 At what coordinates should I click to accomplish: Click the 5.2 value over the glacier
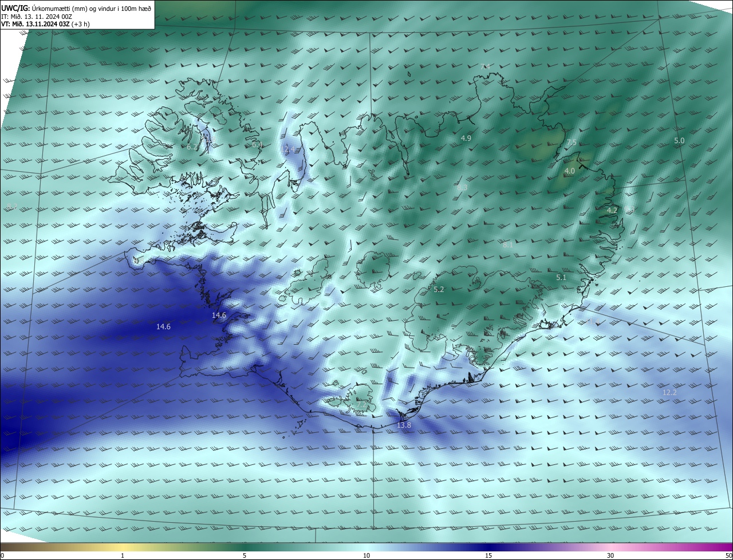click(x=439, y=290)
